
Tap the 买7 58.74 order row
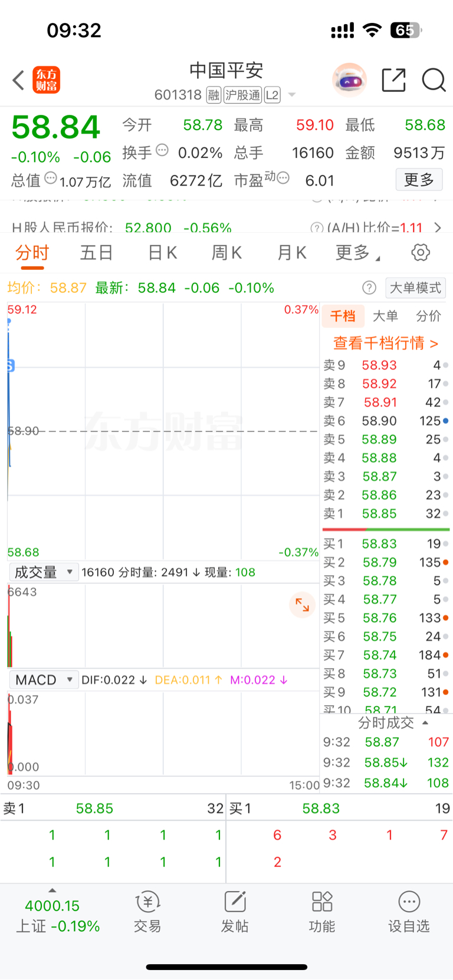click(386, 655)
